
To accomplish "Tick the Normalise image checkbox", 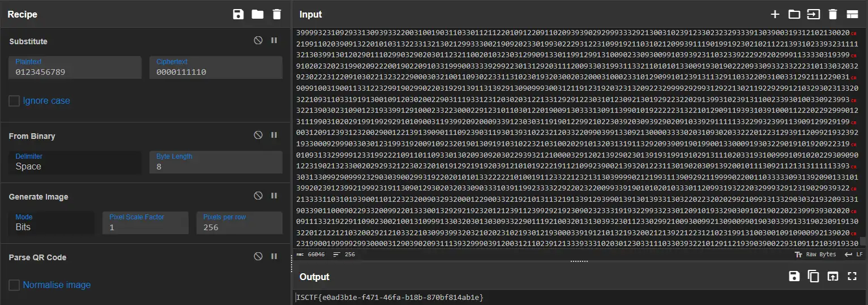I will (14, 285).
